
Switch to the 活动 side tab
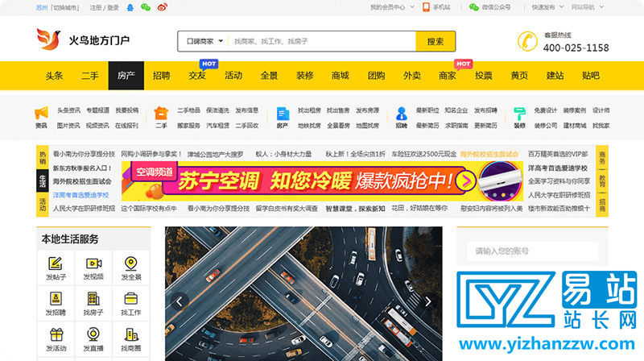pos(43,204)
